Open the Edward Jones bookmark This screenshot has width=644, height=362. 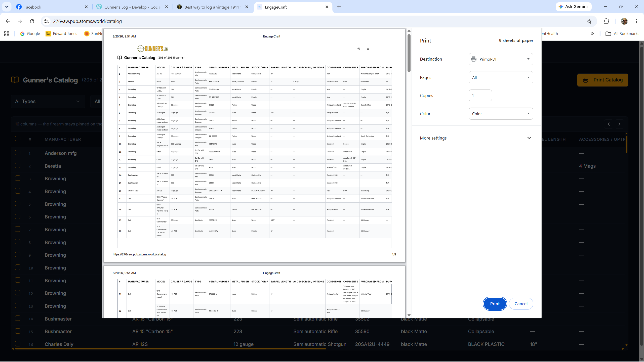61,34
